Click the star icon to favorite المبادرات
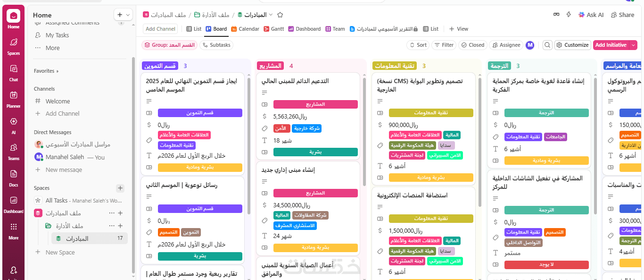 [x=280, y=15]
